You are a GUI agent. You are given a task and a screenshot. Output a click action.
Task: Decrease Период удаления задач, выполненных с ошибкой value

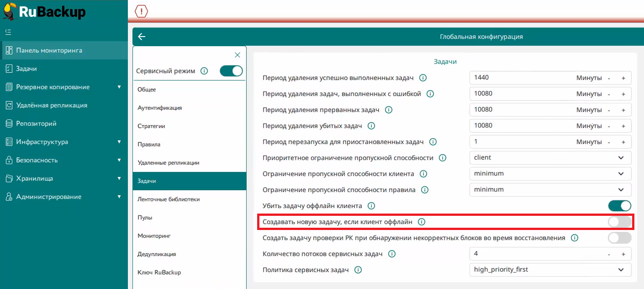tap(609, 94)
